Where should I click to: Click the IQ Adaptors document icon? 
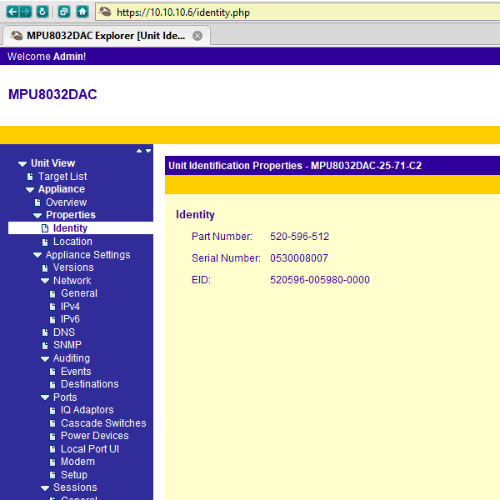click(x=53, y=411)
